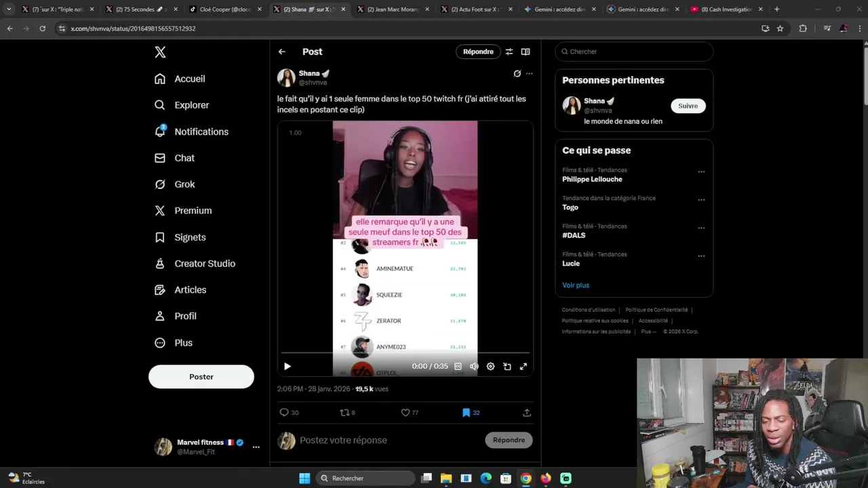Screen dimensions: 868x488
Task: Click Répondre button at top of post
Action: (x=478, y=52)
